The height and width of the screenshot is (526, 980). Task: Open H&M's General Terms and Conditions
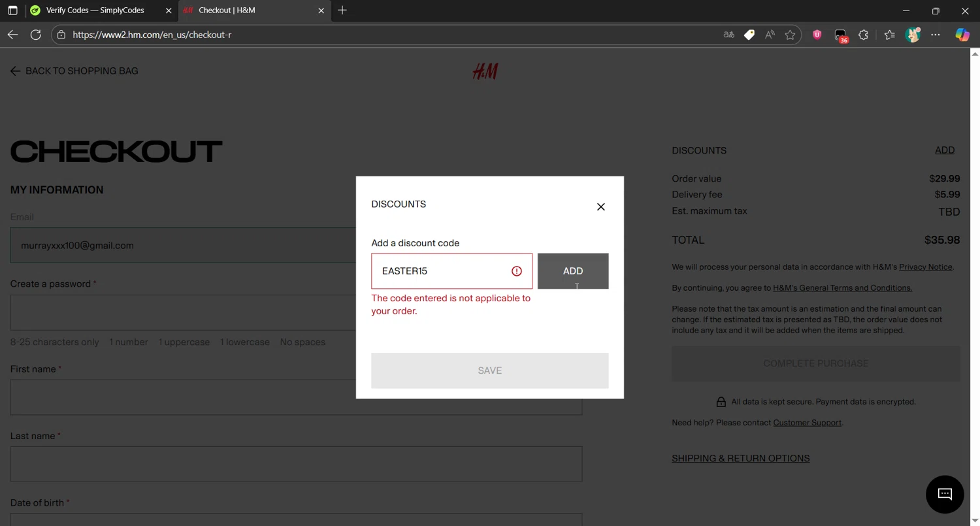(842, 288)
